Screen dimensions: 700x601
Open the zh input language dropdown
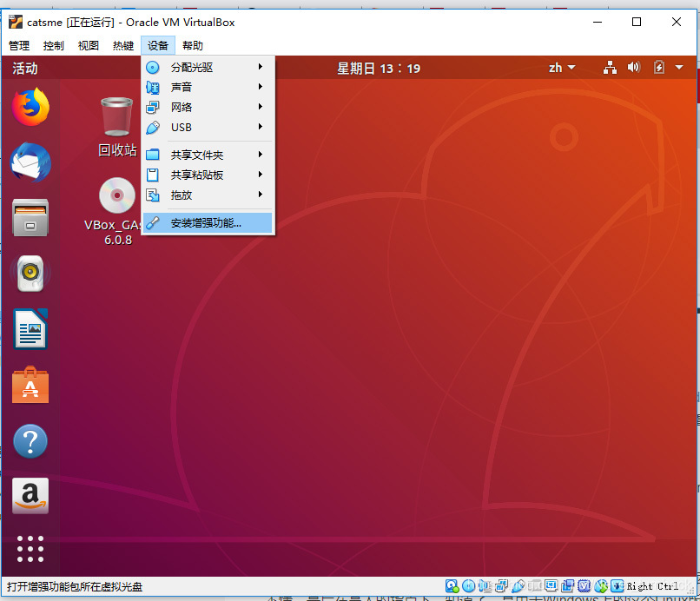click(562, 68)
